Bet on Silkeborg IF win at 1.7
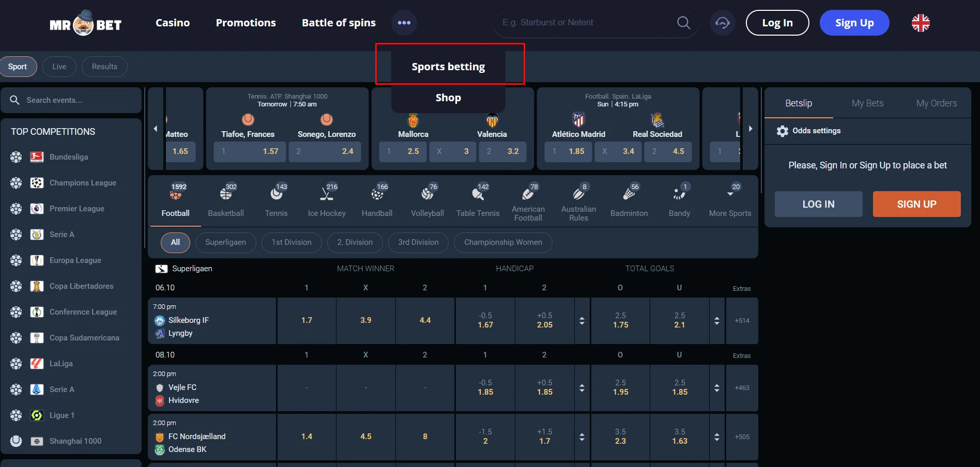This screenshot has width=980, height=467. click(307, 321)
